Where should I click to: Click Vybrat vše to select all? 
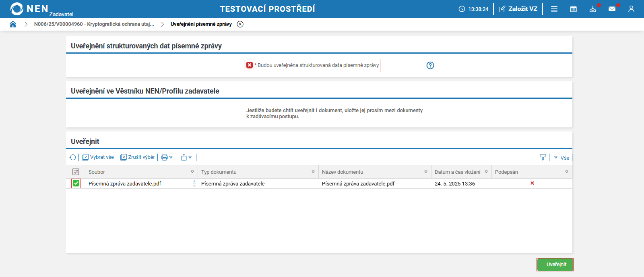coord(98,157)
